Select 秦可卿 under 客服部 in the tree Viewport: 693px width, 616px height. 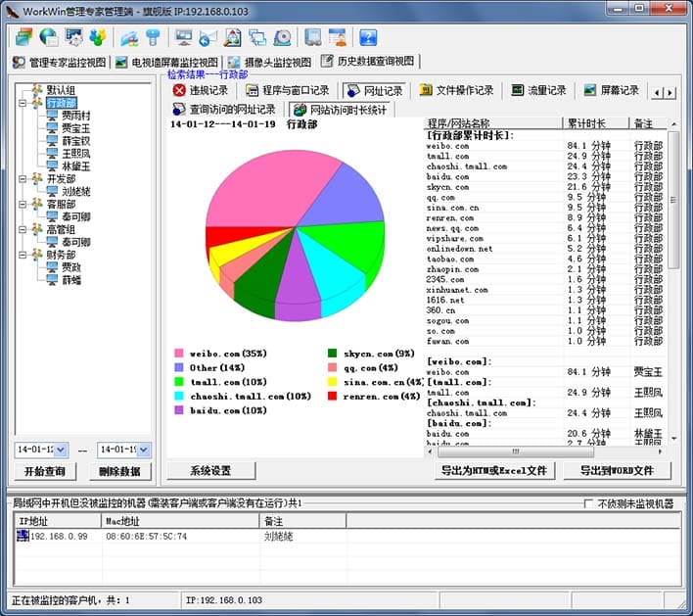pos(75,216)
